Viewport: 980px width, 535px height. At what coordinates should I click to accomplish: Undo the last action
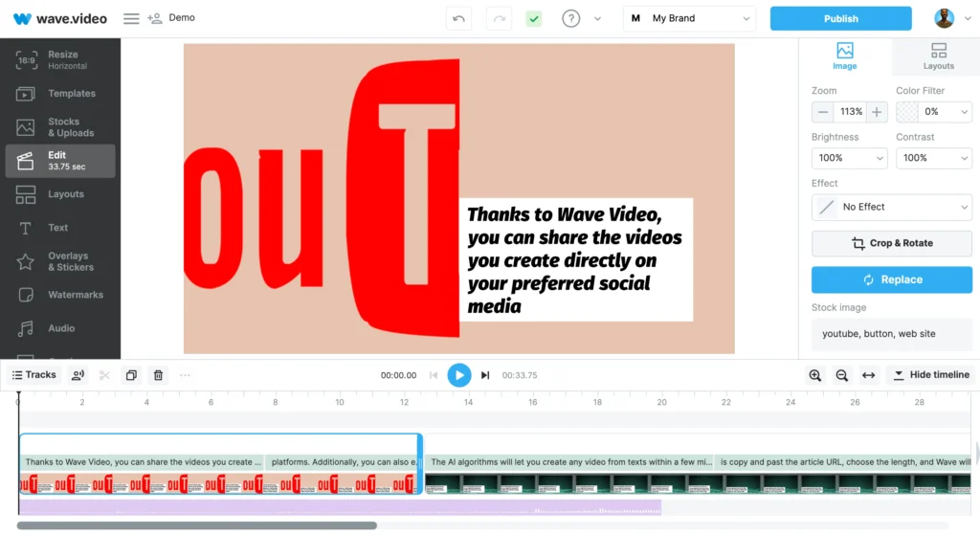click(x=458, y=19)
